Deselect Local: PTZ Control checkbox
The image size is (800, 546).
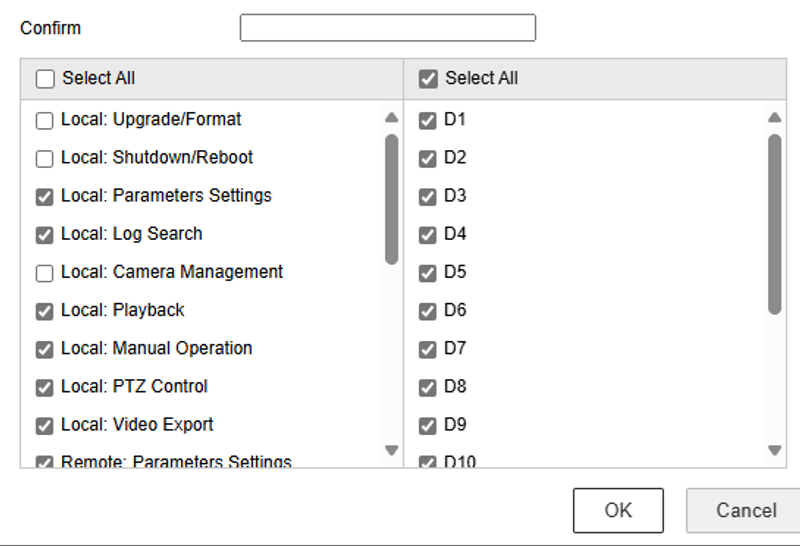coord(44,387)
